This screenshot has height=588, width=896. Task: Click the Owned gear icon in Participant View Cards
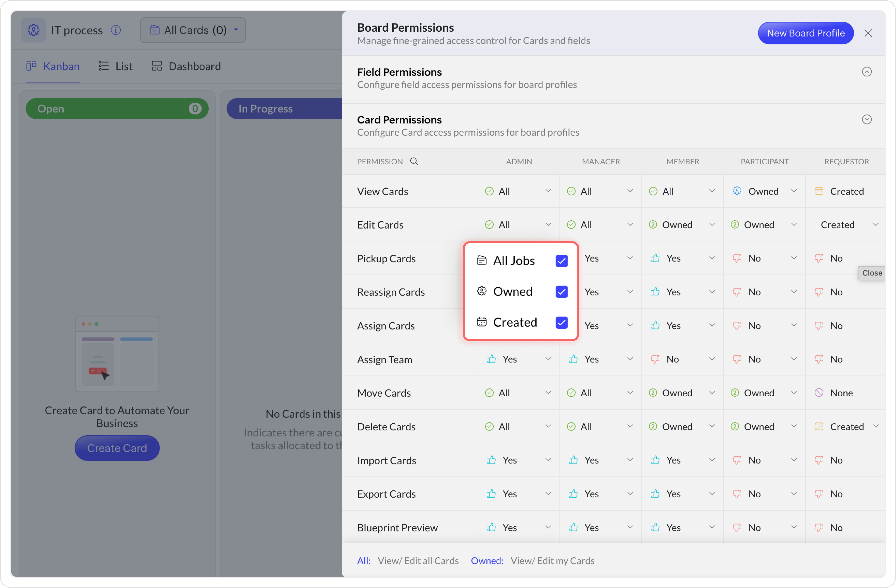click(737, 191)
